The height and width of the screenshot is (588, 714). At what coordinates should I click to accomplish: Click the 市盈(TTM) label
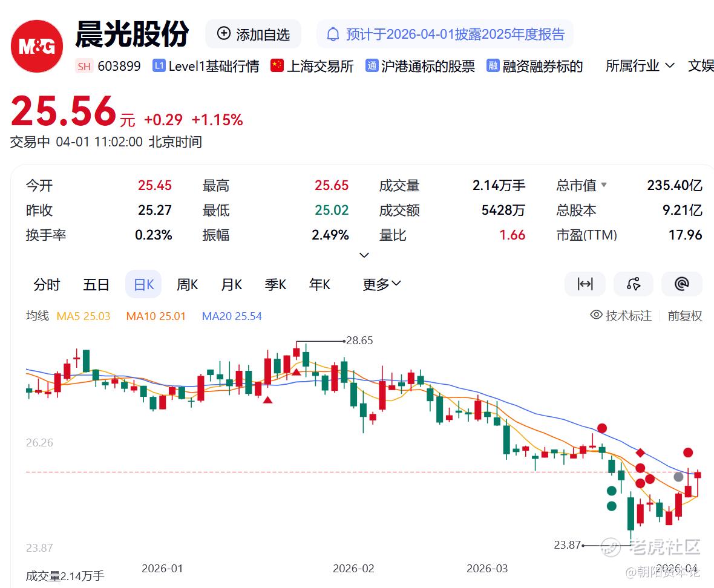click(586, 235)
